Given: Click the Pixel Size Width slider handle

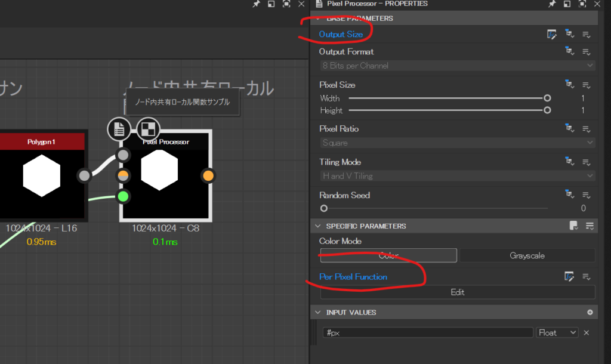Looking at the screenshot, I should [x=547, y=98].
